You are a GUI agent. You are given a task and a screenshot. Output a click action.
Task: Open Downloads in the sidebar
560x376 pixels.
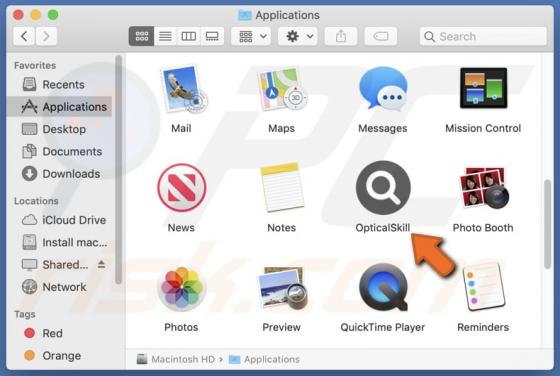[x=59, y=174]
